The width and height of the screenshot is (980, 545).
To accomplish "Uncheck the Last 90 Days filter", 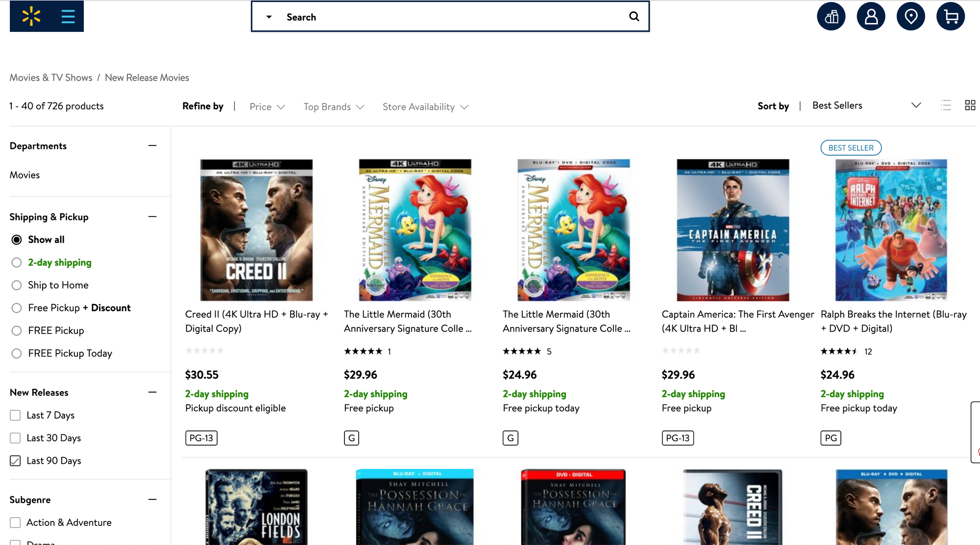I will pos(15,460).
